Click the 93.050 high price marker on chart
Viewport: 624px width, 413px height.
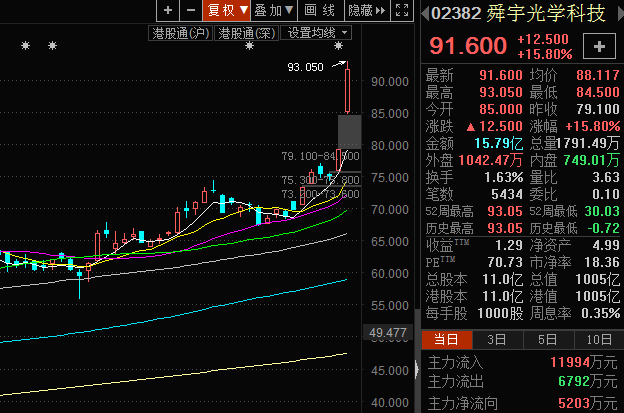pos(305,67)
